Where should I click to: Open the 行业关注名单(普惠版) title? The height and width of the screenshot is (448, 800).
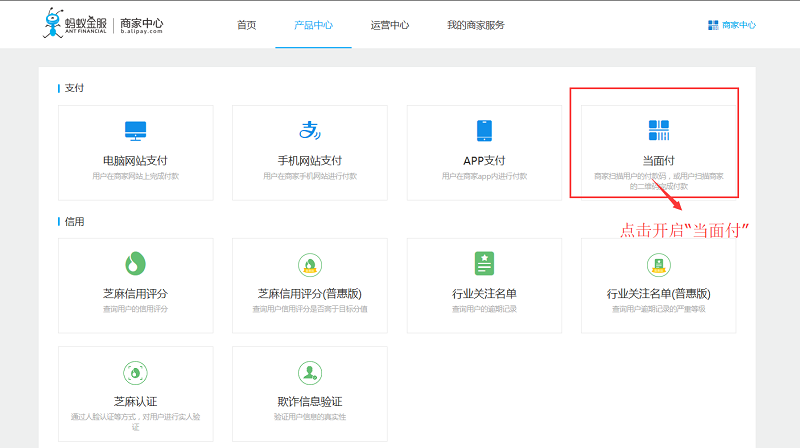pos(659,294)
